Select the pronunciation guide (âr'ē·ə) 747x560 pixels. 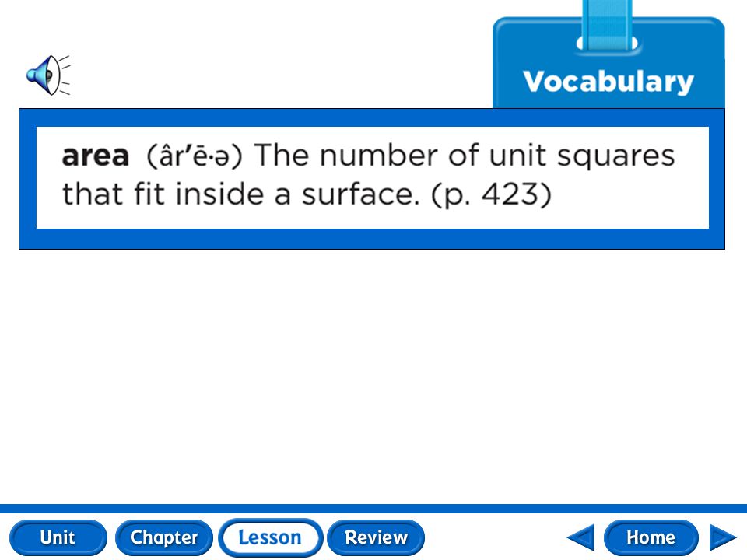(x=195, y=156)
